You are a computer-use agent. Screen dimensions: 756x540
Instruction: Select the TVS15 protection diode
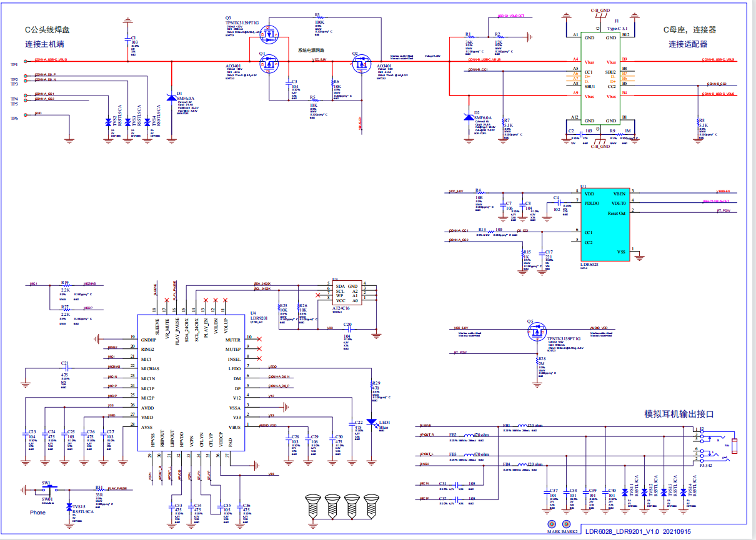click(x=69, y=508)
